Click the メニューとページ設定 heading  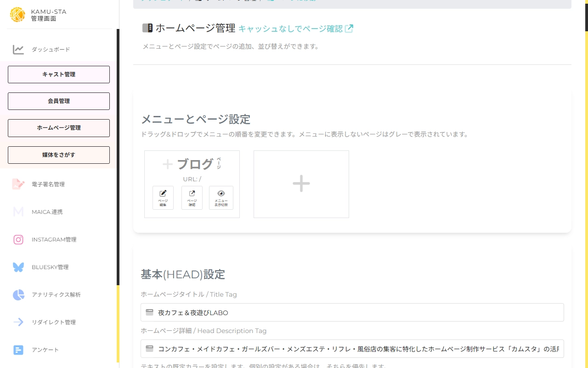[196, 120]
